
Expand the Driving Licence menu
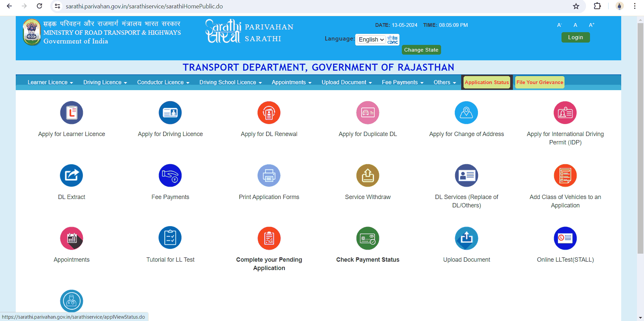tap(105, 82)
